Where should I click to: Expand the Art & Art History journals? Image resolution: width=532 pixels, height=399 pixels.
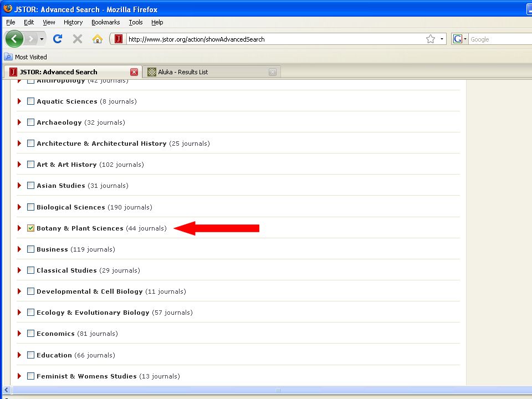coord(19,164)
